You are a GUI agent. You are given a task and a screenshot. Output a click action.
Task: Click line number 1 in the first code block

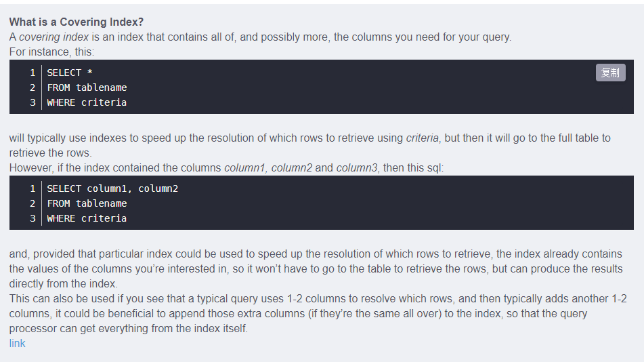(x=33, y=73)
